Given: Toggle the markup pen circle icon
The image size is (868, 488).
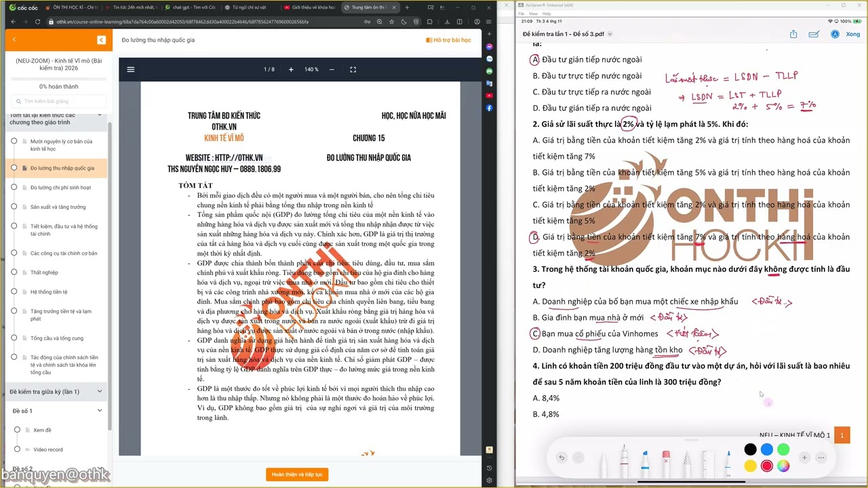Looking at the screenshot, I should [835, 34].
